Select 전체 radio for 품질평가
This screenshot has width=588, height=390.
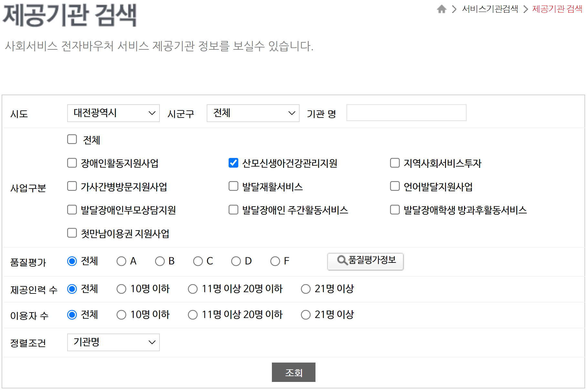click(x=72, y=261)
